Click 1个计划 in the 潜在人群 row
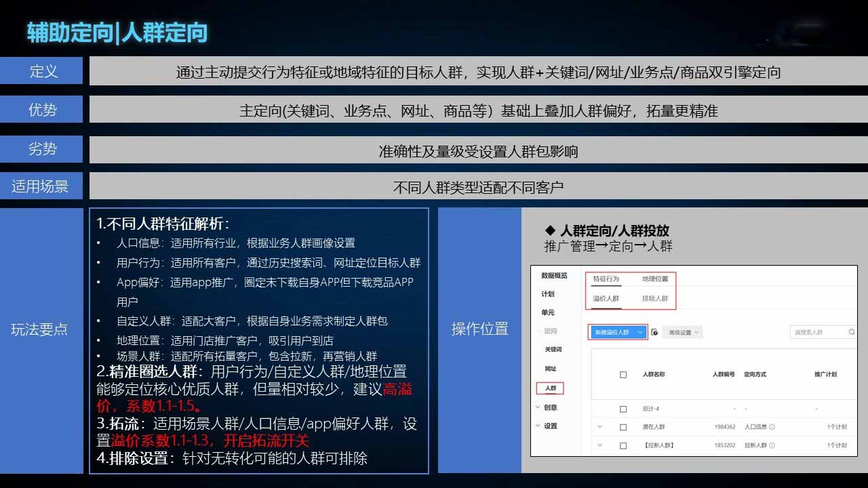 click(x=837, y=427)
